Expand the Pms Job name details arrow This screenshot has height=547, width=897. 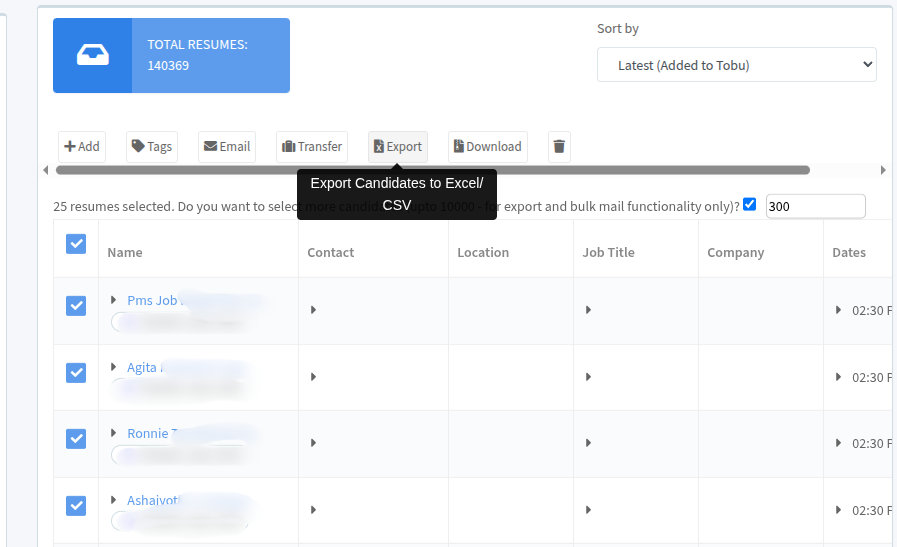point(113,300)
